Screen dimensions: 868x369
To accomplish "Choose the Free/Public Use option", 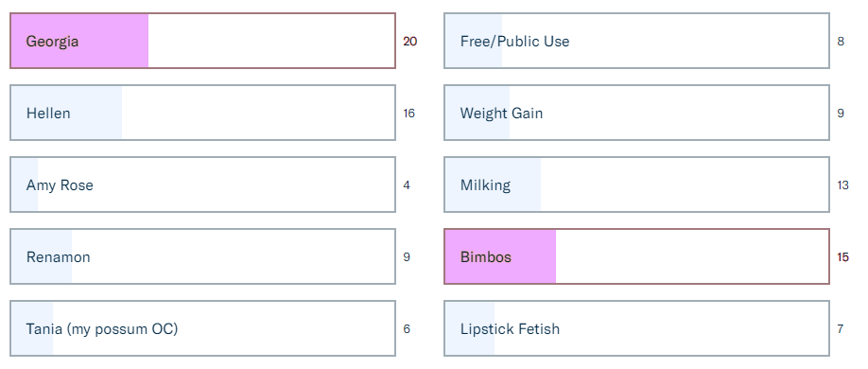I will pos(636,41).
